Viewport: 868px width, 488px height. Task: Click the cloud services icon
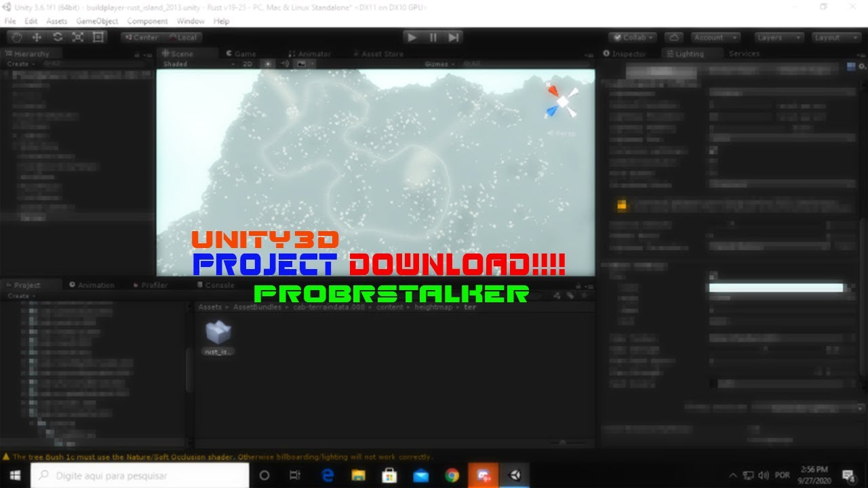click(673, 38)
